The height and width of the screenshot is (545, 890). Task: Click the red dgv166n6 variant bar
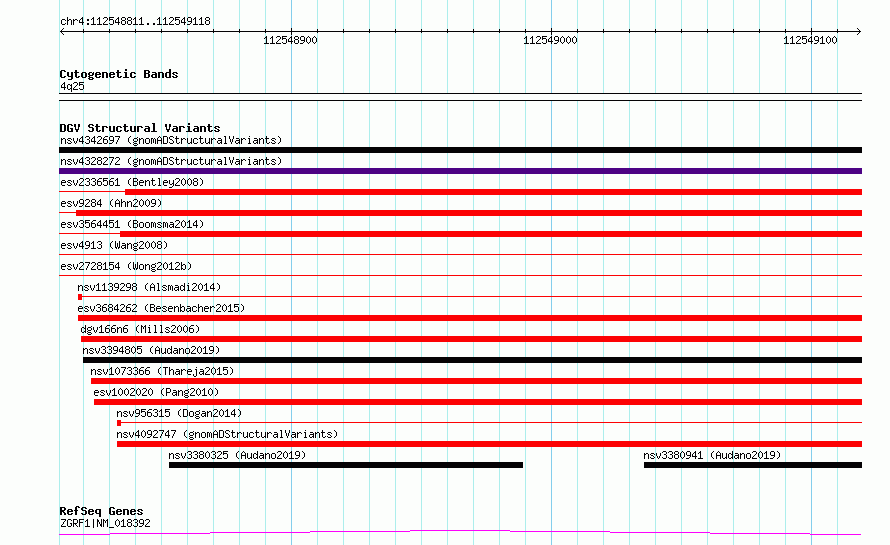[472, 339]
